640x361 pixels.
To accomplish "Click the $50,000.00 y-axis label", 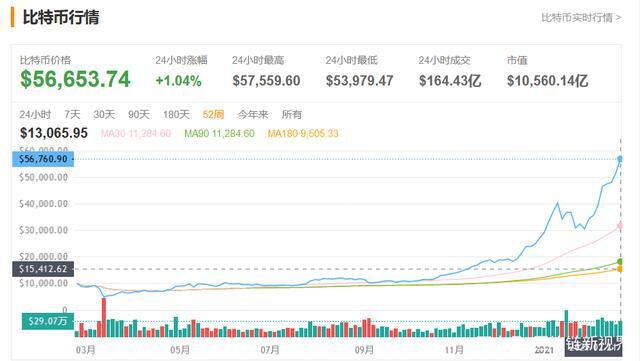I will pyautogui.click(x=43, y=177).
